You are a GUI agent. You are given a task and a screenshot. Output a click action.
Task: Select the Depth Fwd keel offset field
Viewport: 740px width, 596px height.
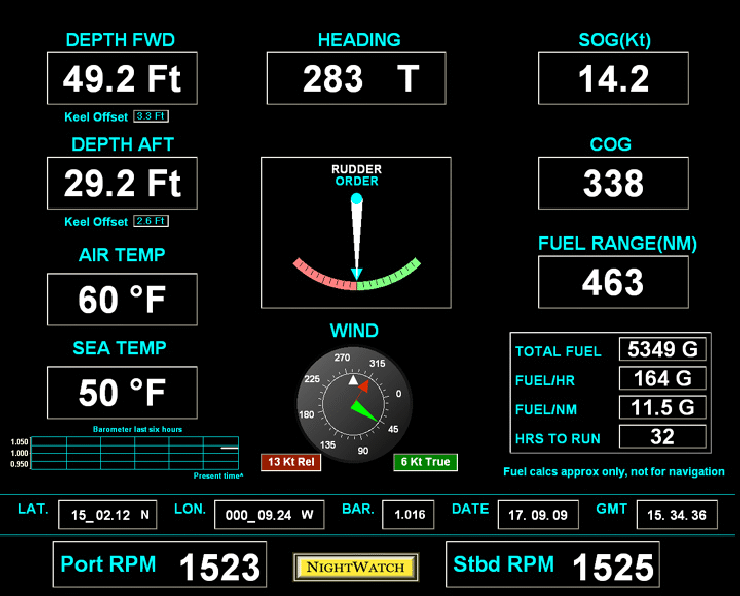(152, 117)
